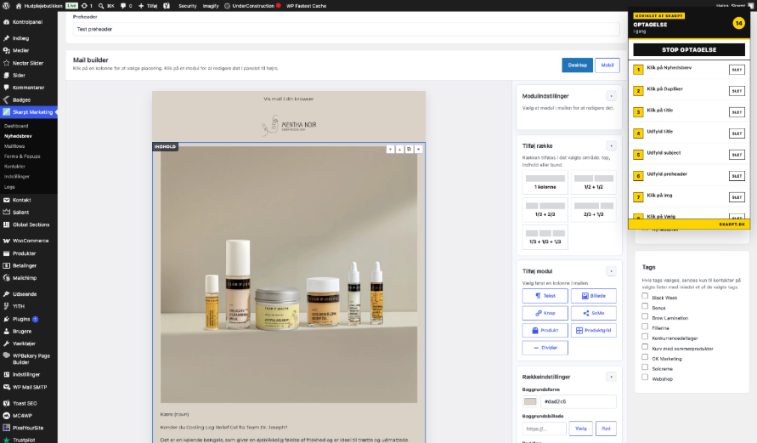Click Slet for Klik på Nyhedsbrev step
The width and height of the screenshot is (757, 443).
click(x=736, y=70)
